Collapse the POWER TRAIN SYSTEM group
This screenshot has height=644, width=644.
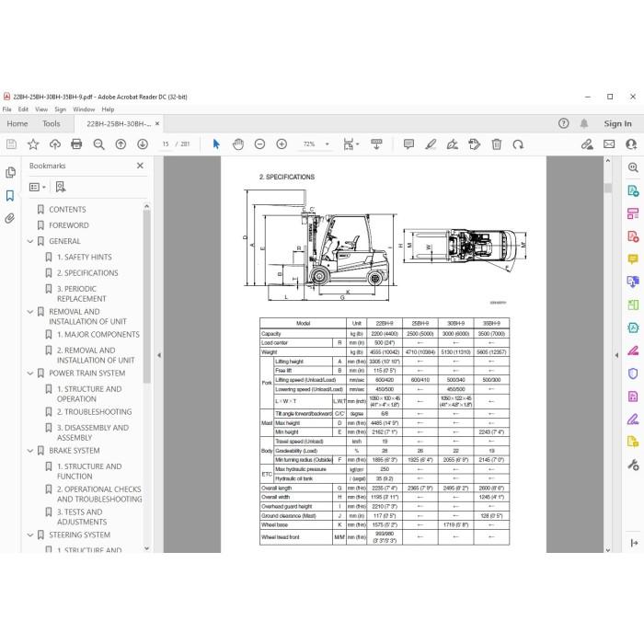coord(30,374)
